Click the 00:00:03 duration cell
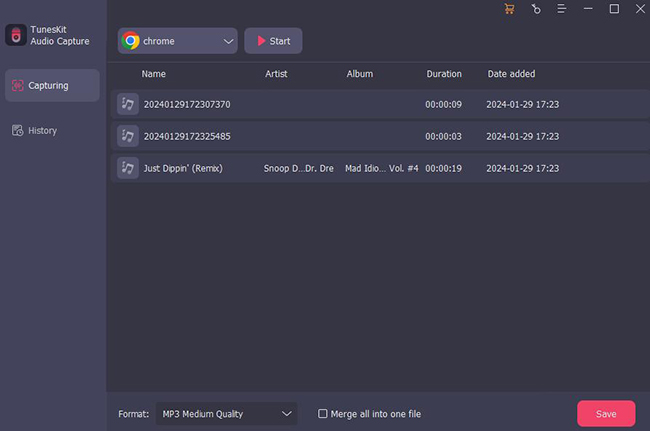Image resolution: width=650 pixels, height=431 pixels. point(443,136)
